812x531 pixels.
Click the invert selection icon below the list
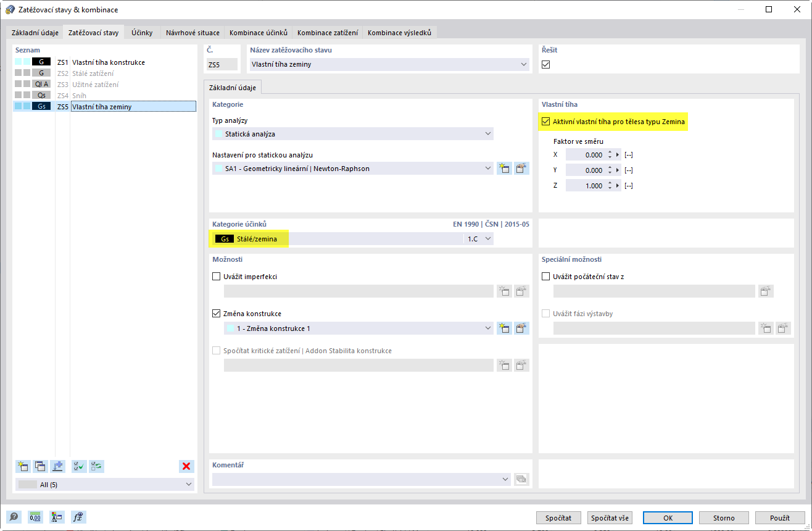[96, 466]
